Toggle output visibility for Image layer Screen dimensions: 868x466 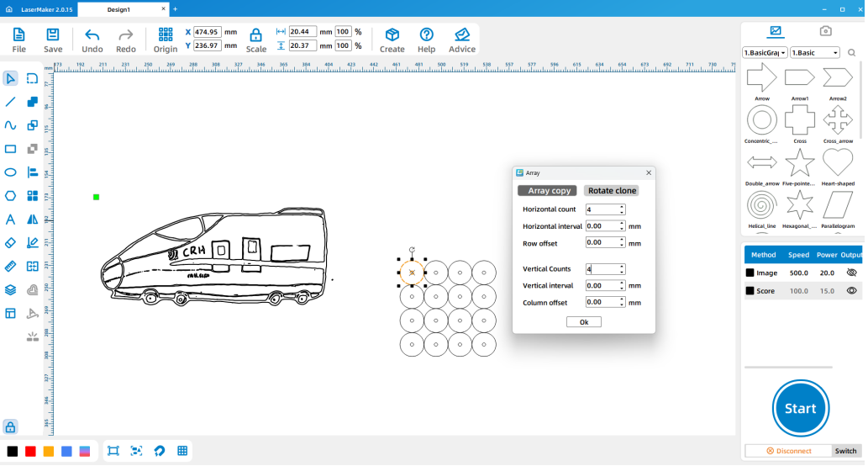[851, 273]
